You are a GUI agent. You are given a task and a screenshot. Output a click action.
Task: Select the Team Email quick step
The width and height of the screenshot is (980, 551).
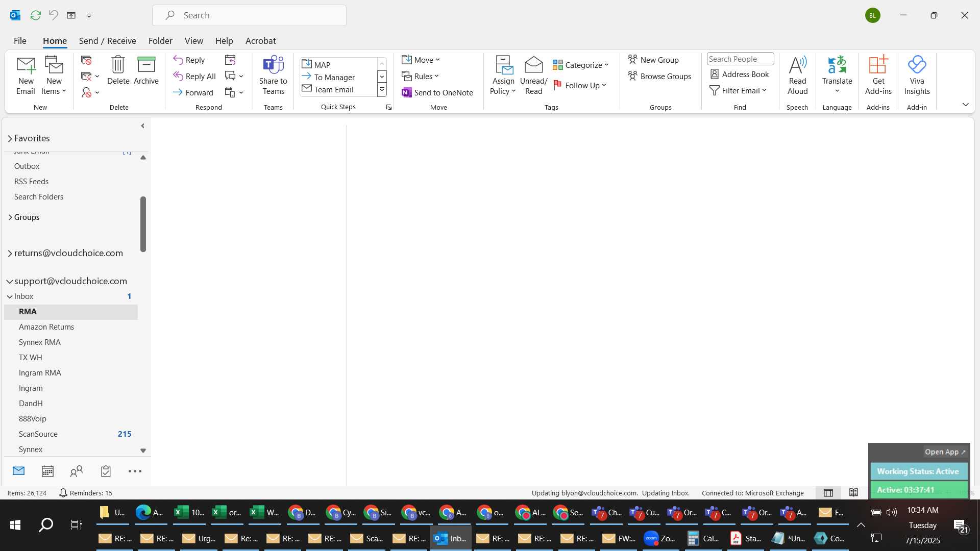click(339, 89)
